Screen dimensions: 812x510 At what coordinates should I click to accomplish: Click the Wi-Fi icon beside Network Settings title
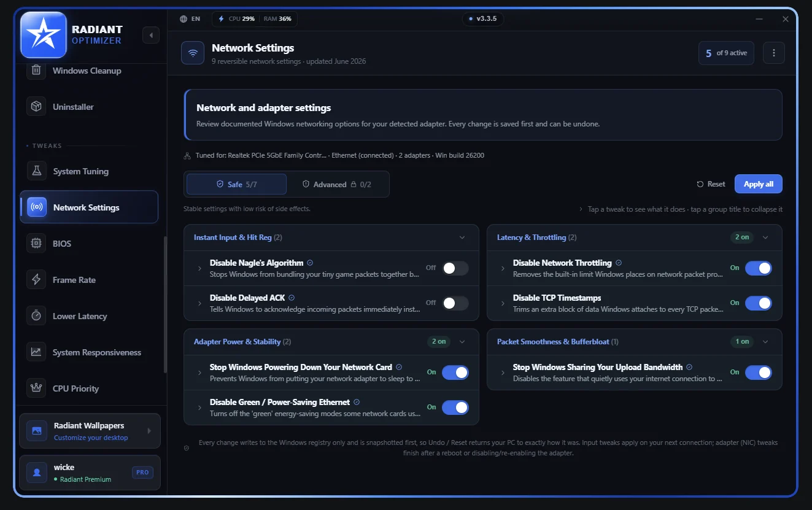tap(193, 53)
